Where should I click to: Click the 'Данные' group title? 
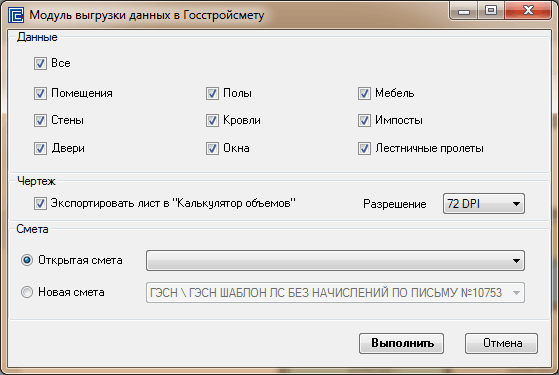(x=37, y=37)
